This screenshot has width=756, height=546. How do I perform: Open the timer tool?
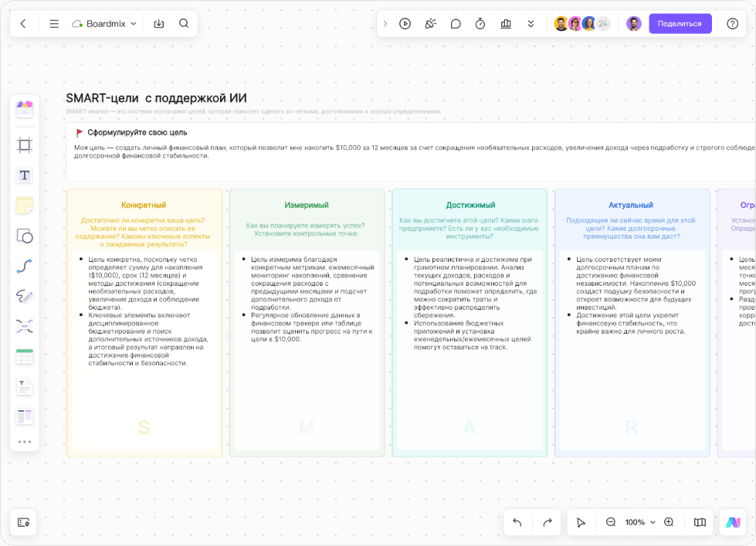(x=480, y=24)
